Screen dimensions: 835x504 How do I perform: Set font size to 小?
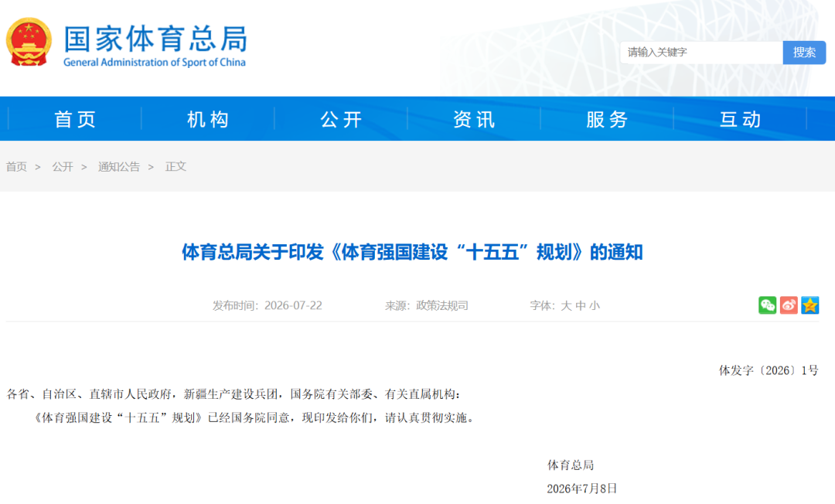595,305
